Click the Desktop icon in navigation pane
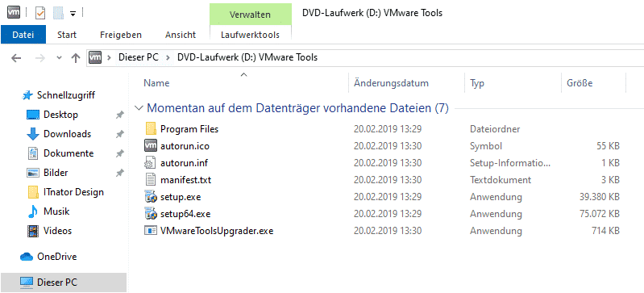The image size is (644, 293). [x=32, y=115]
